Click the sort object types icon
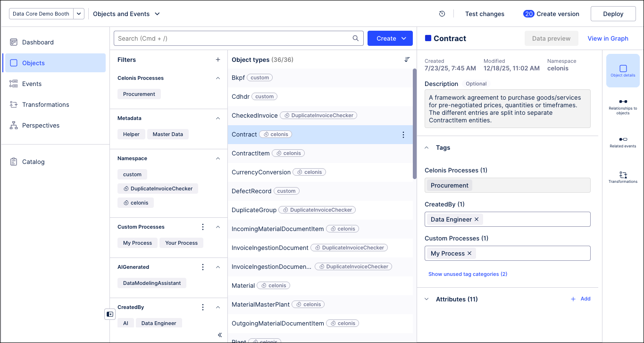This screenshot has width=644, height=343. pos(407,60)
